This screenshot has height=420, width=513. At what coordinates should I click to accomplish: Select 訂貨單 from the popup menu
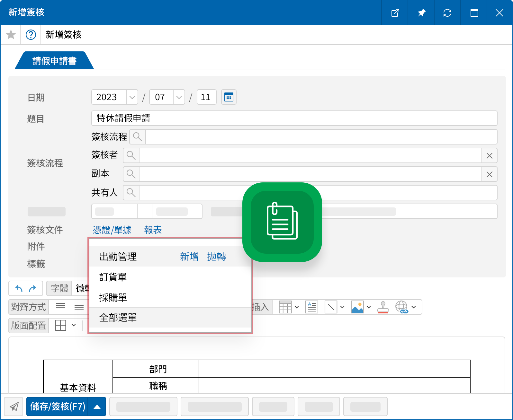tap(113, 277)
